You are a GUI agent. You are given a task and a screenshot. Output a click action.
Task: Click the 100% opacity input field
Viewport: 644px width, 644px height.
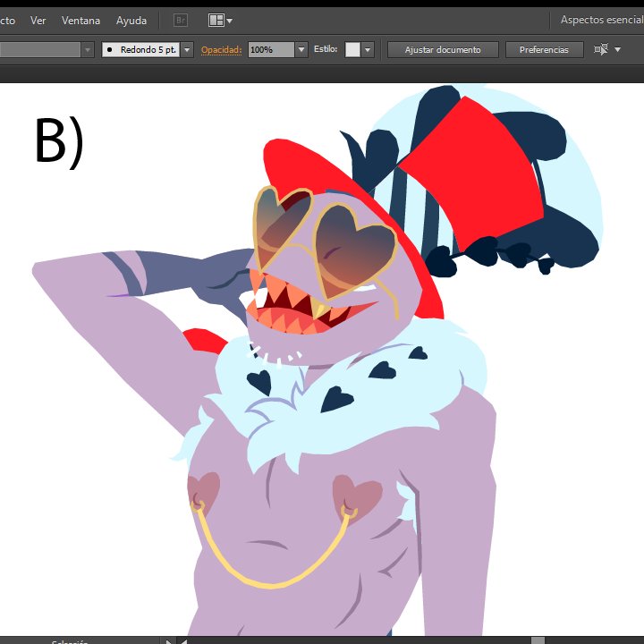[x=271, y=50]
